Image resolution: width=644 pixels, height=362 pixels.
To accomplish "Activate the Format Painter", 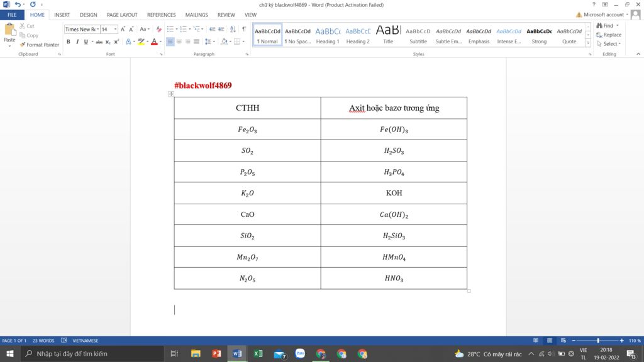I will [40, 45].
